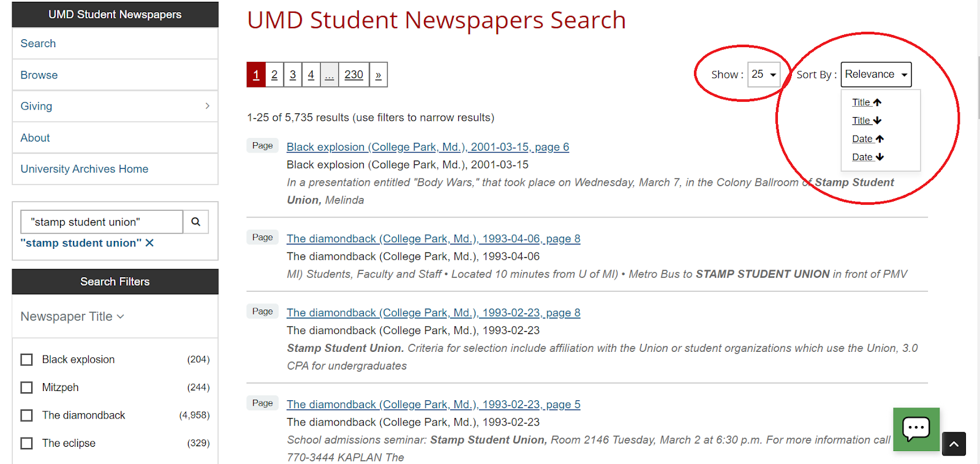Click the UMD Student Newspapers Search heading
The height and width of the screenshot is (464, 980).
[x=436, y=20]
